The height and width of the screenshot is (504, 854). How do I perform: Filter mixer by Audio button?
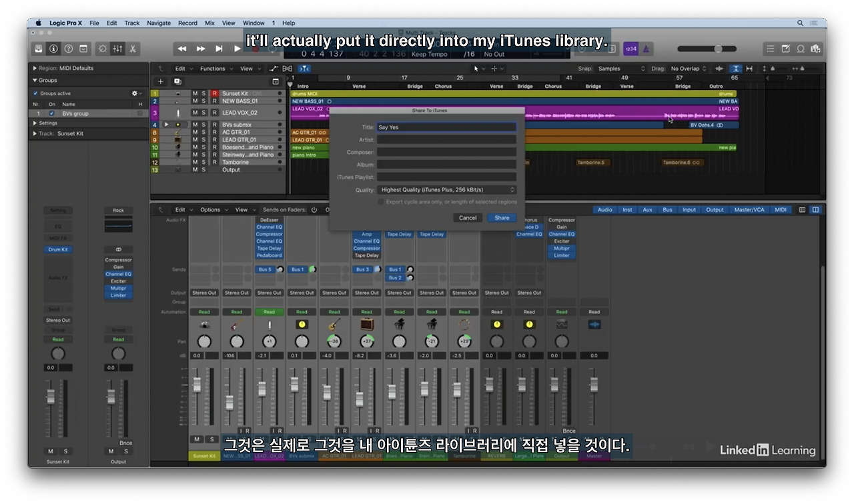click(605, 209)
